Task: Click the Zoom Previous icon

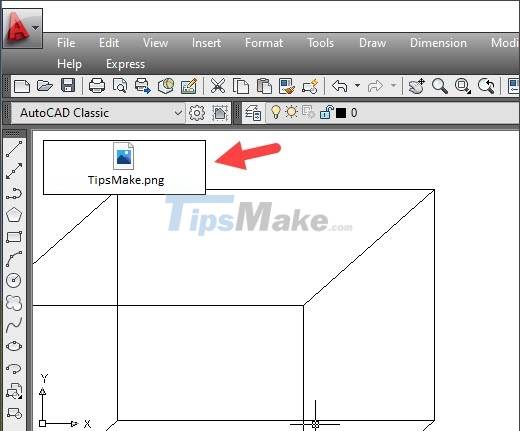Action: (486, 86)
